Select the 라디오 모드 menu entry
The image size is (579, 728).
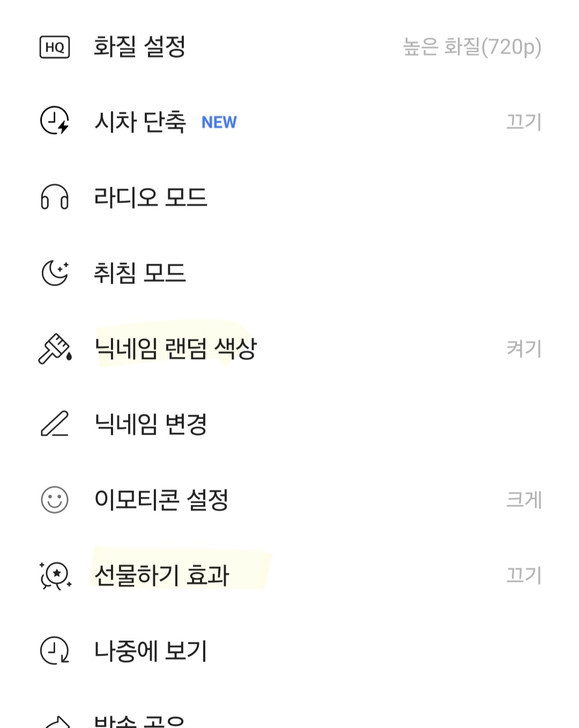(289, 197)
